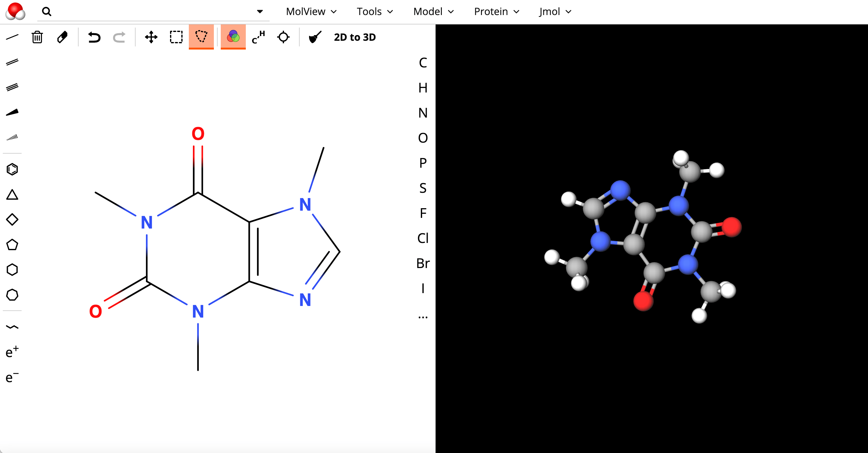Select the benzene ring tool
Screen dimensions: 868x453
[x=12, y=169]
